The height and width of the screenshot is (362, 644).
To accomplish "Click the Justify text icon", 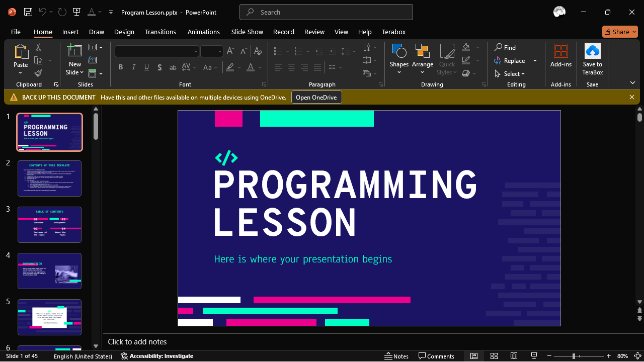I will click(317, 67).
